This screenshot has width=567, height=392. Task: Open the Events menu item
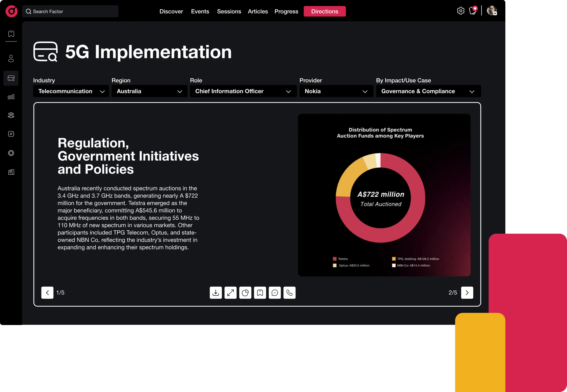click(x=200, y=11)
